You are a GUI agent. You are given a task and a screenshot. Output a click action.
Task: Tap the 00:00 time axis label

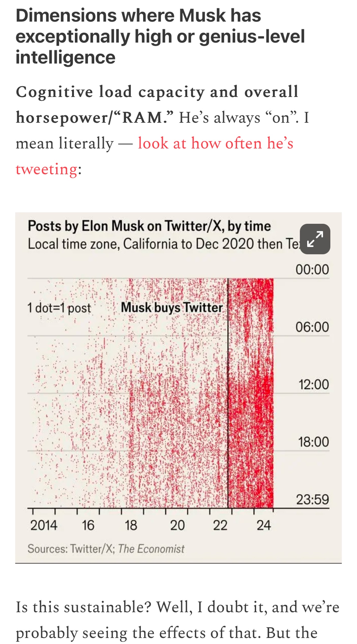[312, 270]
